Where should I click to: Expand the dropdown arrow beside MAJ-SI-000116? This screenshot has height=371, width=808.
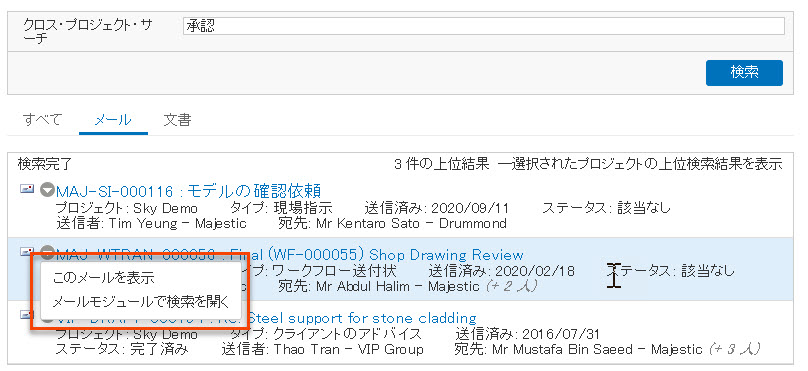(x=47, y=190)
